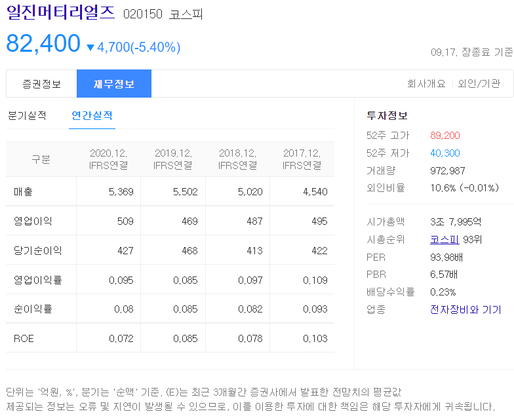The width and height of the screenshot is (514, 420).
Task: Click the 2020 순이익률 value 0.08
Action: [123, 309]
